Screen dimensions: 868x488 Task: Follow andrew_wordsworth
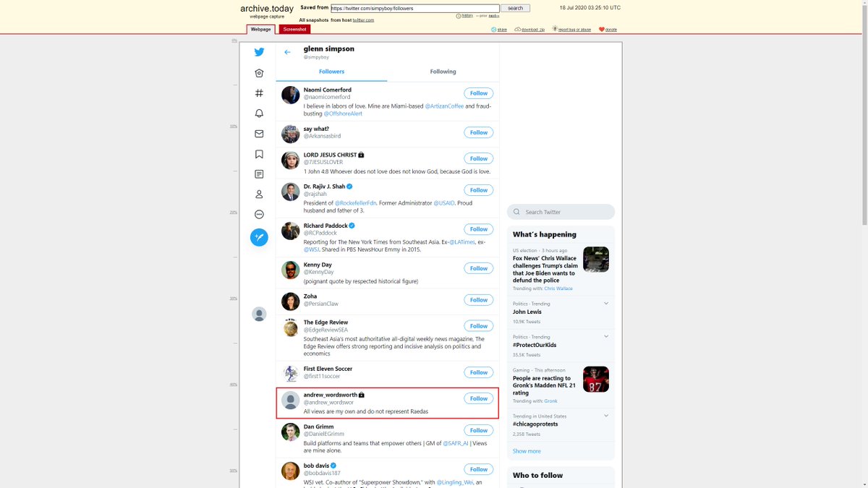(479, 398)
